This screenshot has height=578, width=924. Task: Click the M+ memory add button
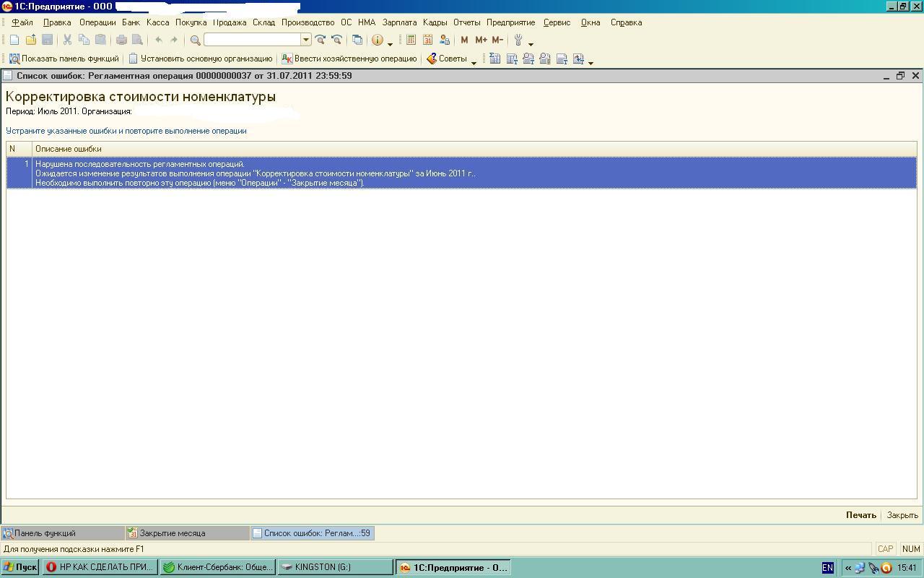481,40
